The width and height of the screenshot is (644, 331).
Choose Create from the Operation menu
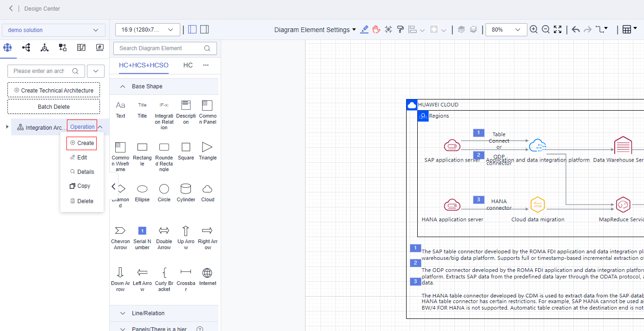point(82,143)
